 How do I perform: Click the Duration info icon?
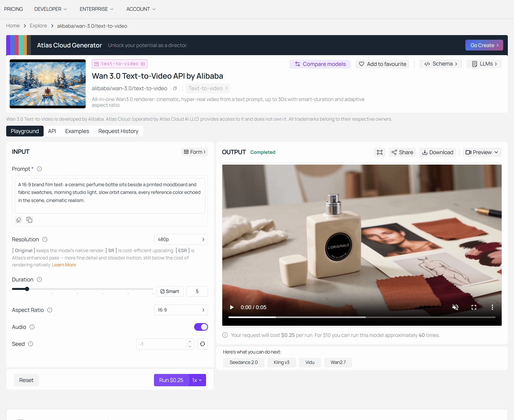coord(40,280)
